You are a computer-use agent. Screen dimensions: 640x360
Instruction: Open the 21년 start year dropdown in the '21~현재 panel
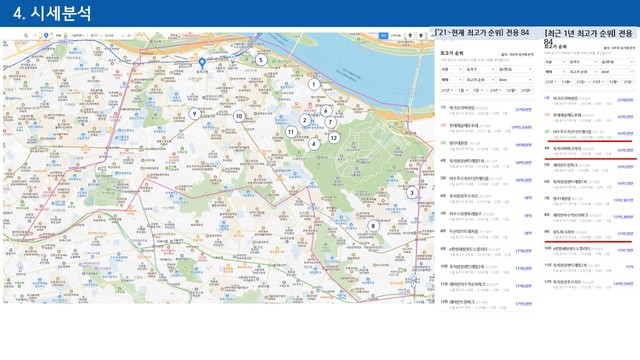coord(447,90)
